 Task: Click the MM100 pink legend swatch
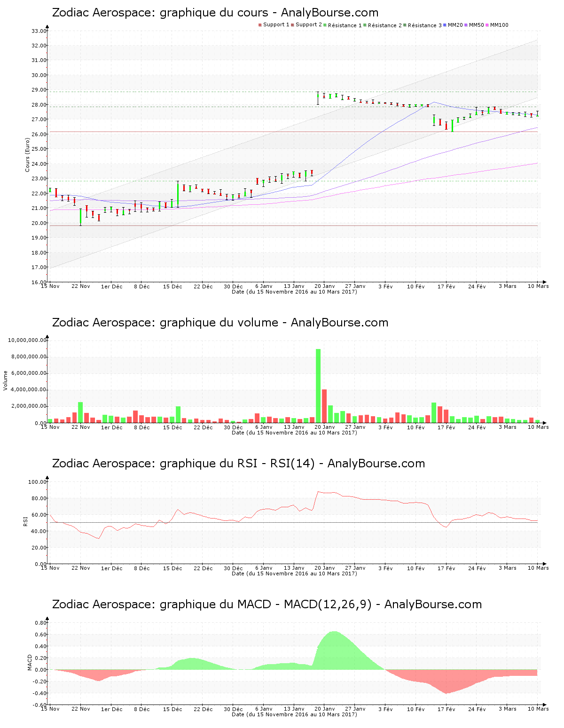click(487, 25)
